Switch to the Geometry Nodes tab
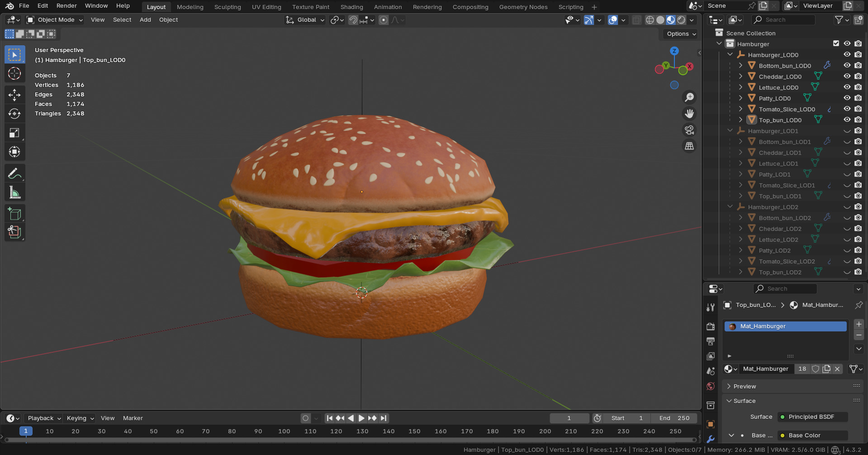The image size is (868, 455). pos(523,7)
